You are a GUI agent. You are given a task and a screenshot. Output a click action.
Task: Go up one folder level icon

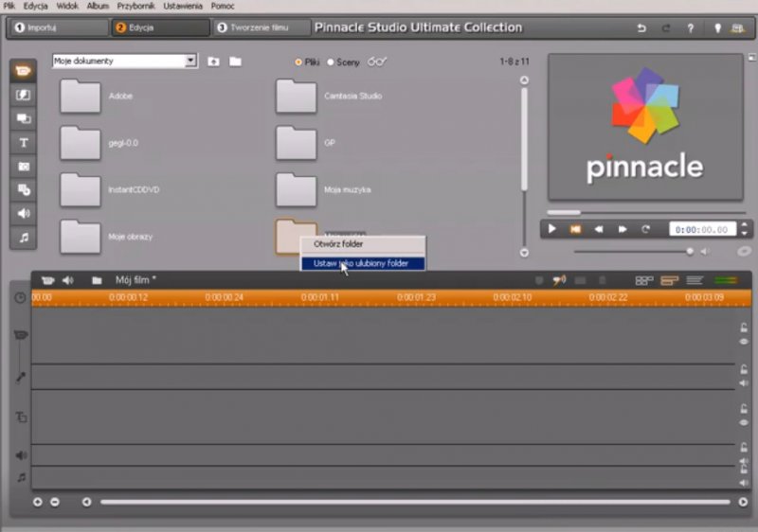(214, 62)
